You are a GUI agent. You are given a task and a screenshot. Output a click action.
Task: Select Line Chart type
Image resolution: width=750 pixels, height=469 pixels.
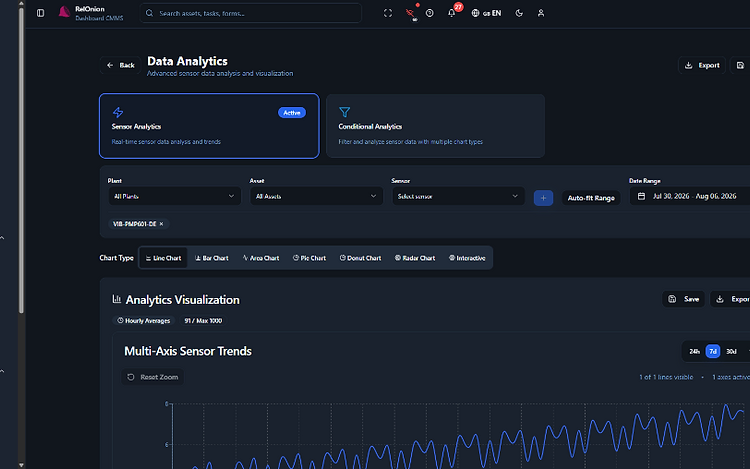pyautogui.click(x=163, y=258)
